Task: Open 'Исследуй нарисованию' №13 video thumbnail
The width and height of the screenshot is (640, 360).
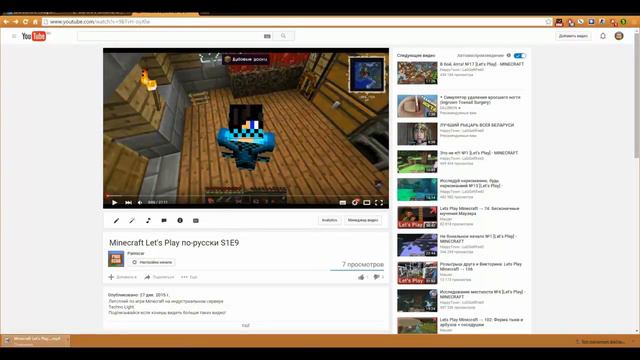Action: [417, 189]
